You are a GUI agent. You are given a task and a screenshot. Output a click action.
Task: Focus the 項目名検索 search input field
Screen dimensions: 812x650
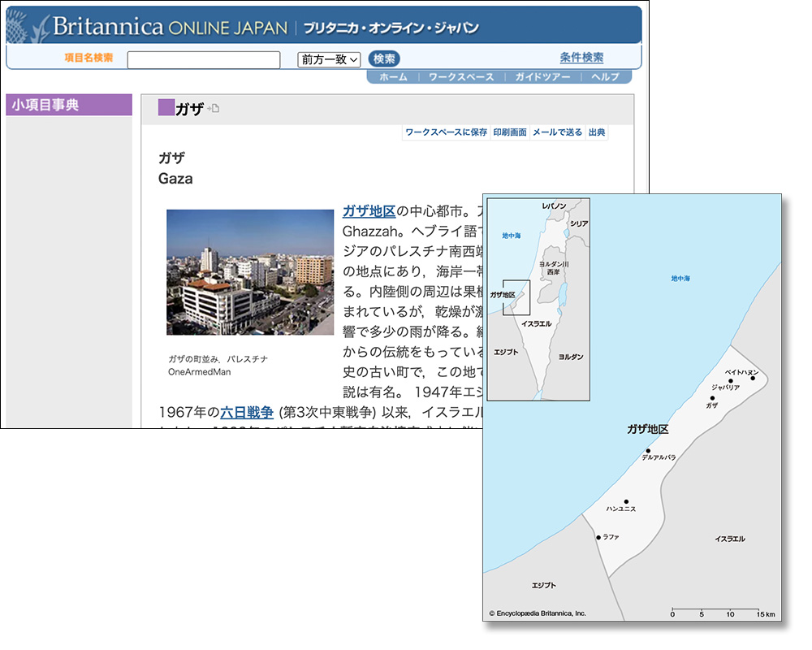[x=204, y=59]
